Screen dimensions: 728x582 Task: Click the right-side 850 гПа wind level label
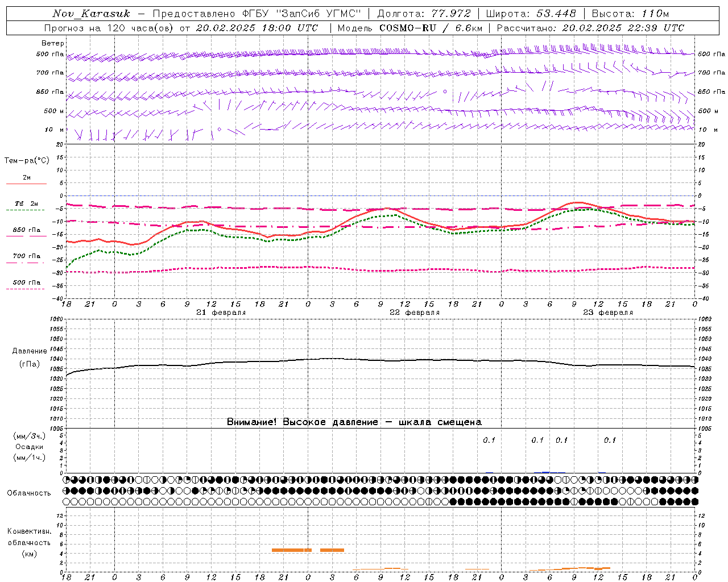coord(712,92)
